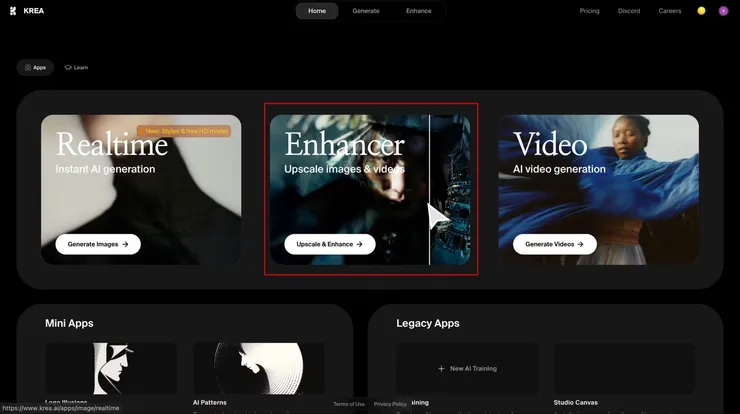
Task: Select the Home tab
Action: click(317, 11)
